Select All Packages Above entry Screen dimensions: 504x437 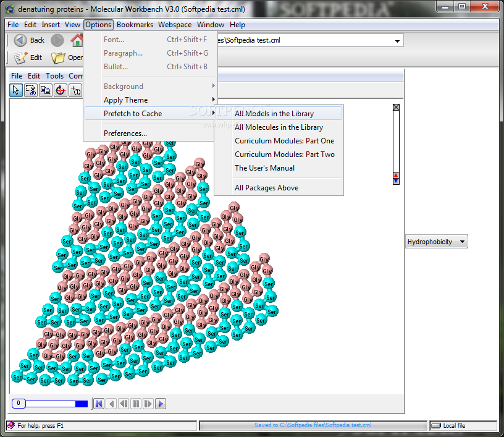tap(279, 188)
